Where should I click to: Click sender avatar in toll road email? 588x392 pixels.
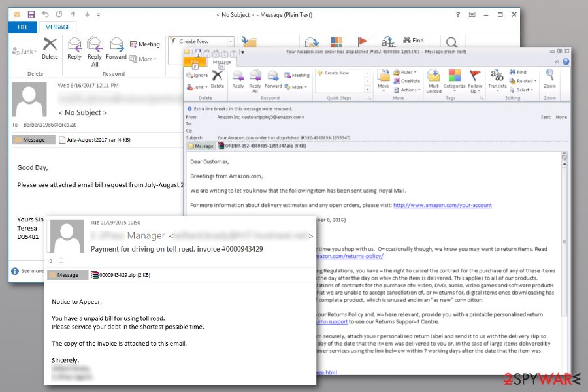pyautogui.click(x=67, y=237)
